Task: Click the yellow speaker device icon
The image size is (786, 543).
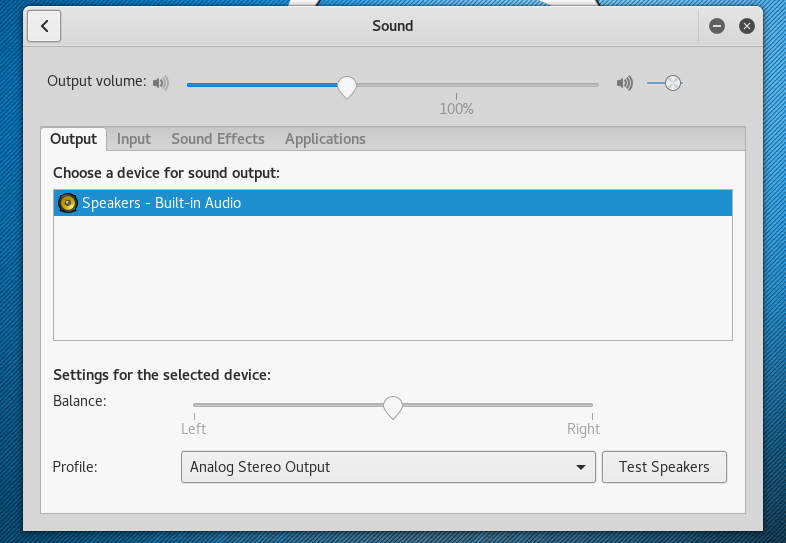Action: (68, 203)
